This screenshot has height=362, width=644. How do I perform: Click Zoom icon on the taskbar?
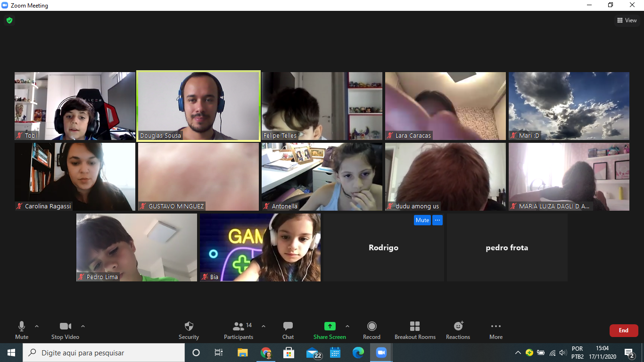coord(381,353)
